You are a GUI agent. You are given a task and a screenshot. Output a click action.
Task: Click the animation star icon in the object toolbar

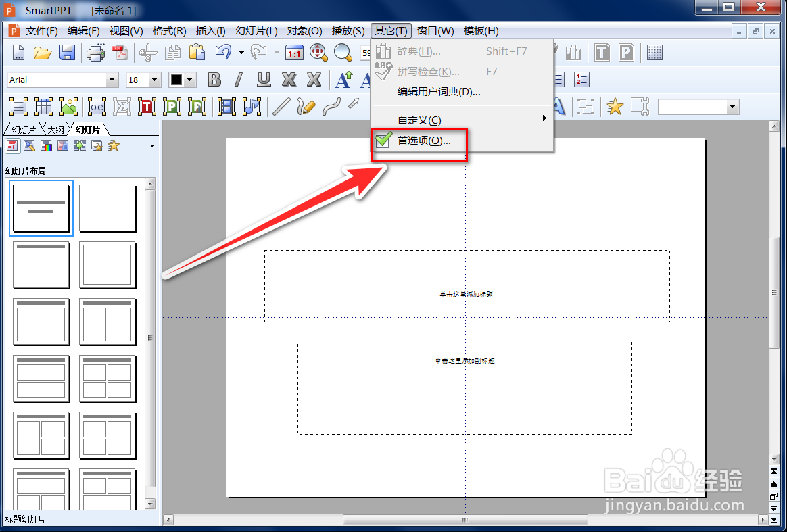coord(615,106)
